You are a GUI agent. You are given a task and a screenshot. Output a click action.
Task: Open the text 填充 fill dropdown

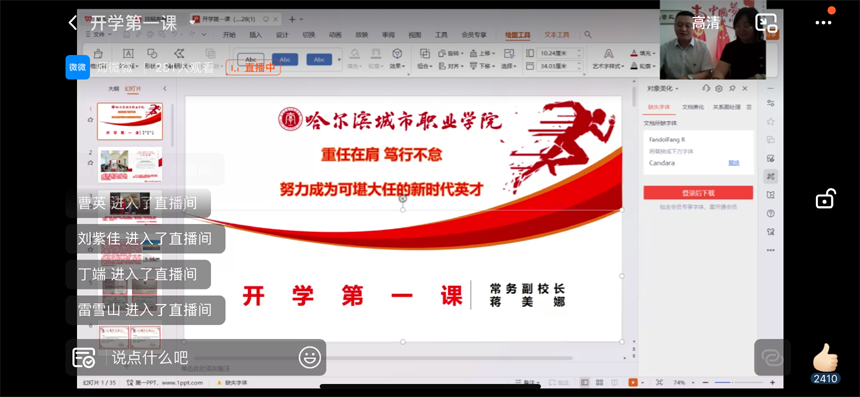[643, 53]
